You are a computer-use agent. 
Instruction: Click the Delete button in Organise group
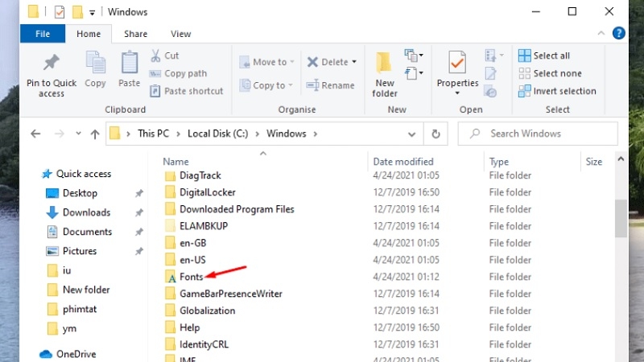point(328,62)
